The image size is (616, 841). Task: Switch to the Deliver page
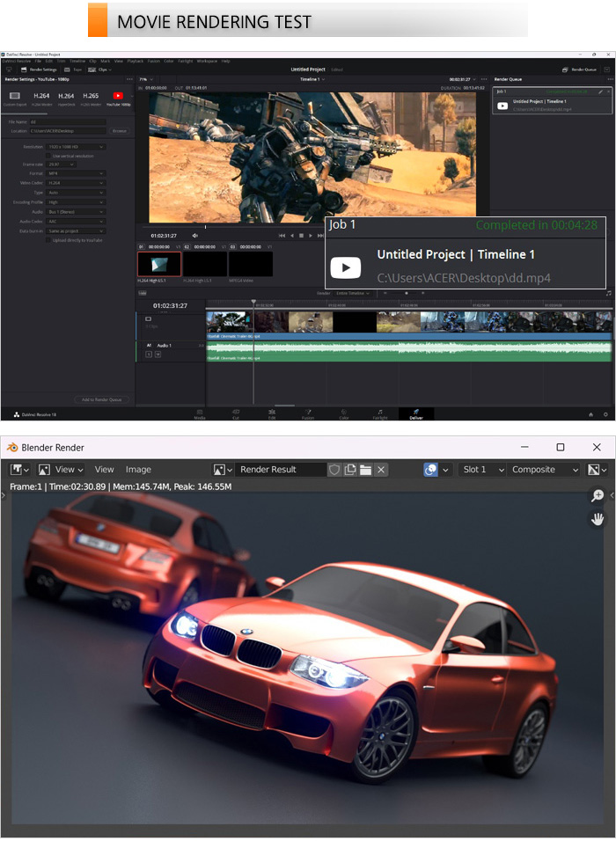(416, 414)
